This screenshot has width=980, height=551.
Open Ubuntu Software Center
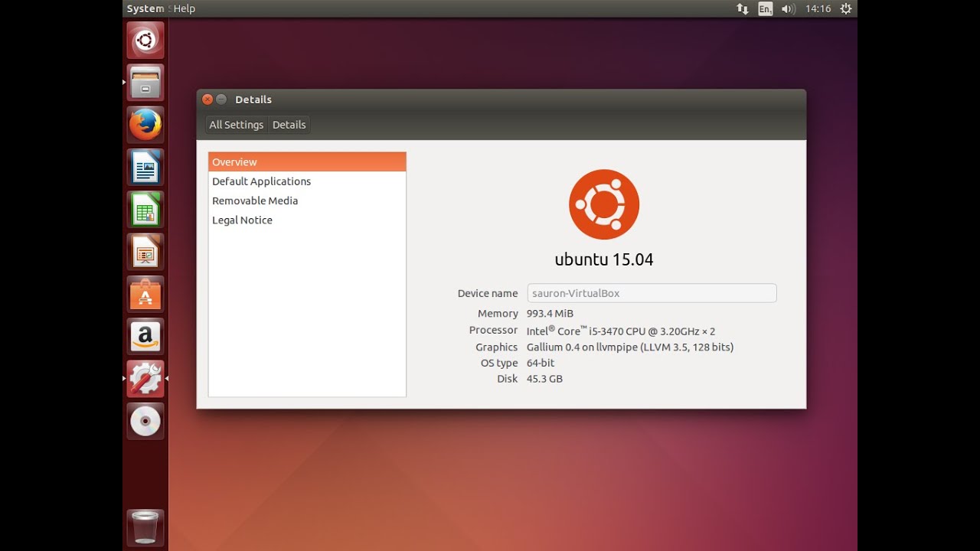pos(145,294)
